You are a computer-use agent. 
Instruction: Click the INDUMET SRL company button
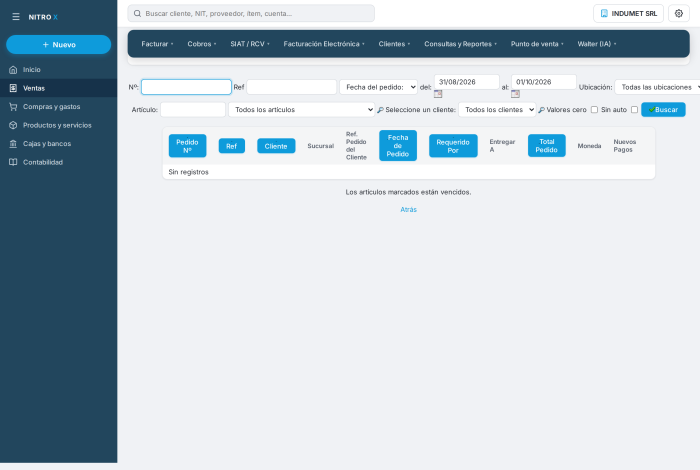click(628, 13)
